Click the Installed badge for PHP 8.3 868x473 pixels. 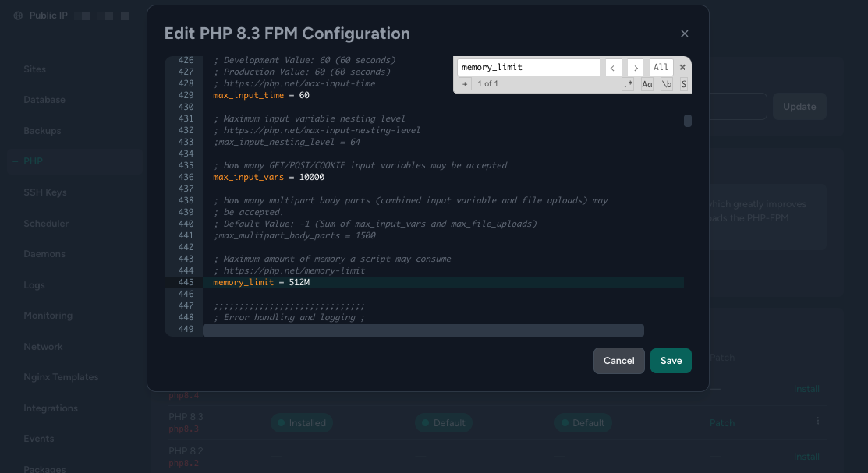coord(302,422)
